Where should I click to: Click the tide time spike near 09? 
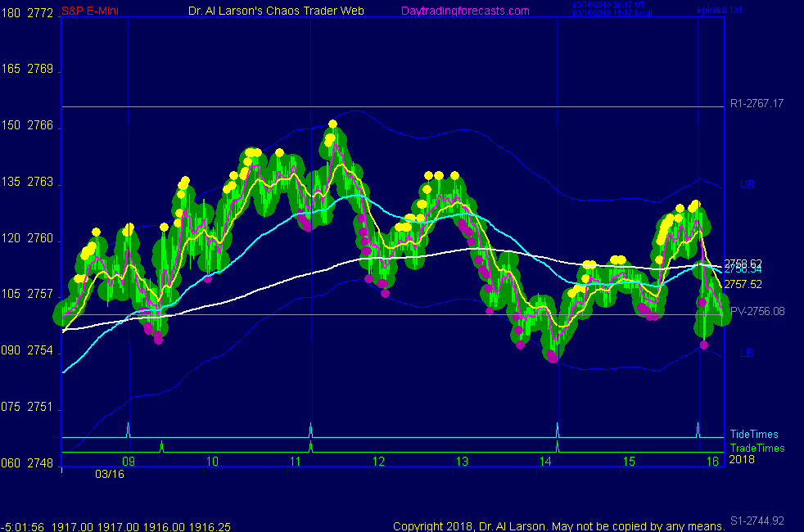pos(129,430)
